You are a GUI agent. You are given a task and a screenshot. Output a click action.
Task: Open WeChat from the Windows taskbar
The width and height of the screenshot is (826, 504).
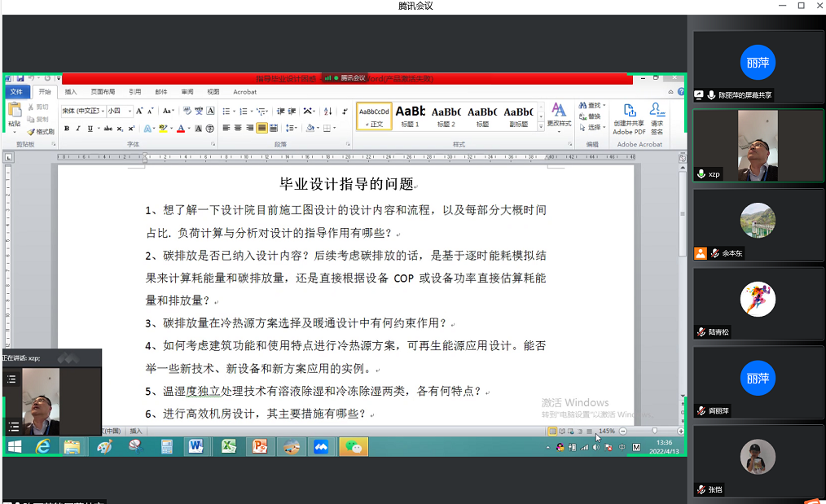point(353,446)
